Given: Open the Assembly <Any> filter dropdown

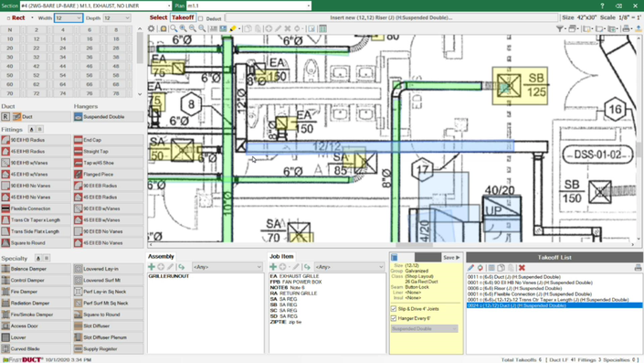Looking at the screenshot, I should pyautogui.click(x=227, y=267).
